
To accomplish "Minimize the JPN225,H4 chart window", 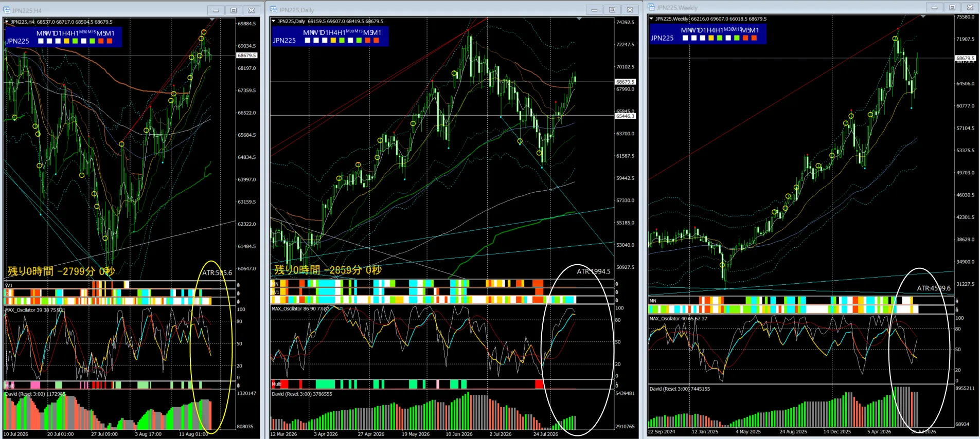I will click(x=216, y=10).
